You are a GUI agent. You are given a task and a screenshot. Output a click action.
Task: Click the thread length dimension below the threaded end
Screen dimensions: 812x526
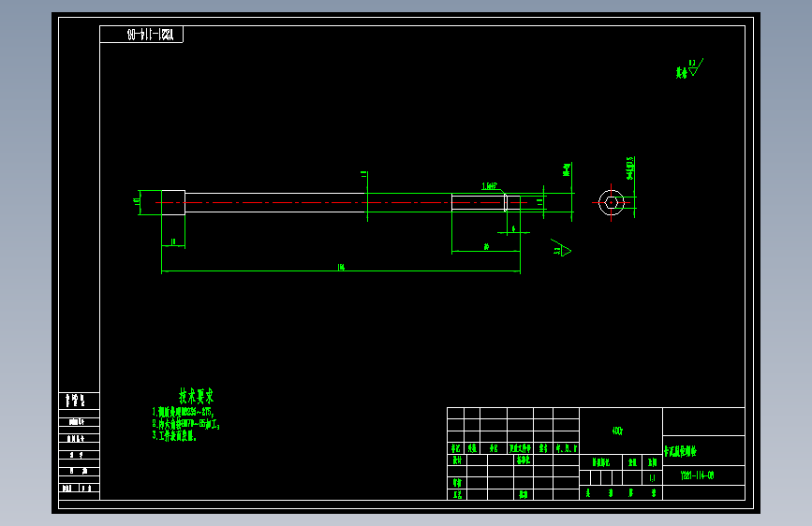pos(486,247)
